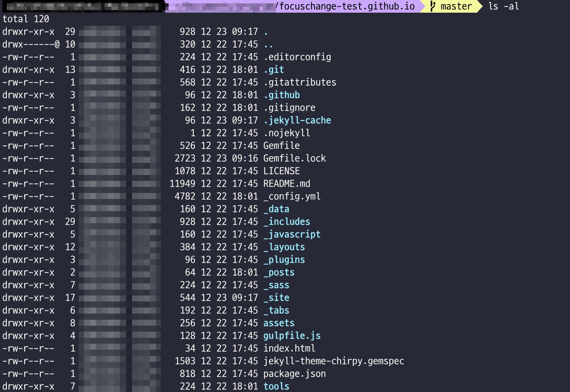Click the jekyll-theme-chirpy.gemspec file name
The width and height of the screenshot is (570, 392).
(x=333, y=361)
